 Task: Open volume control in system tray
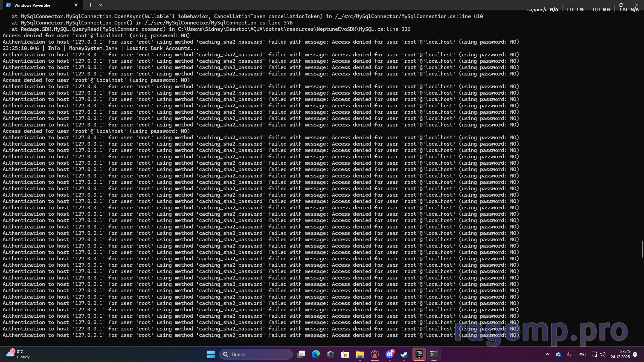pyautogui.click(x=603, y=354)
